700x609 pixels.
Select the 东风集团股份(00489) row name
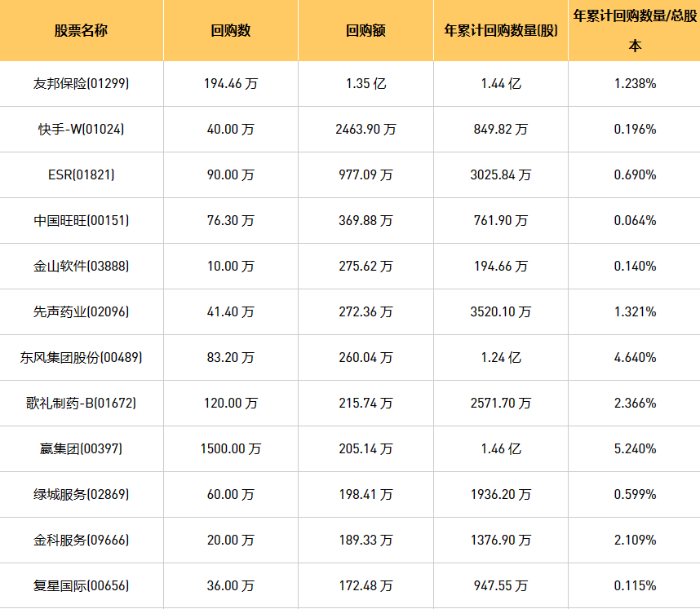pos(82,357)
